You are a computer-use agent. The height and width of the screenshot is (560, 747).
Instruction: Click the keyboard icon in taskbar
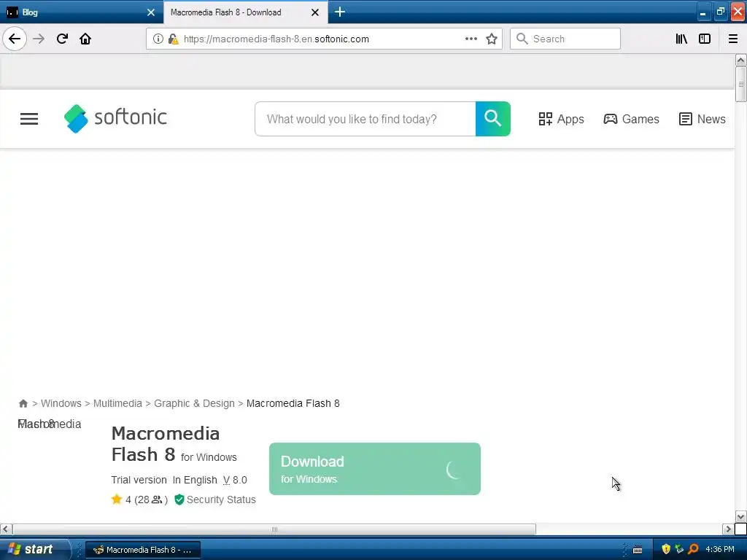tap(638, 550)
